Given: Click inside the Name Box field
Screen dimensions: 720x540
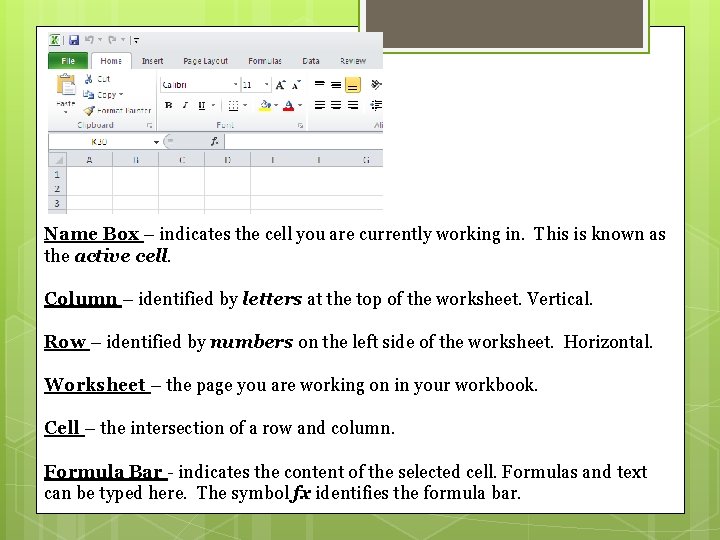Looking at the screenshot, I should tap(100, 141).
